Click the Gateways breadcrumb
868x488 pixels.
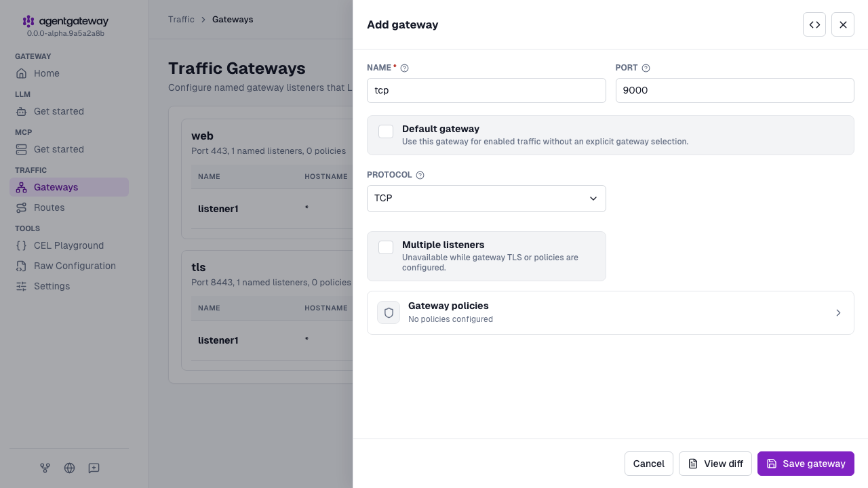click(233, 20)
